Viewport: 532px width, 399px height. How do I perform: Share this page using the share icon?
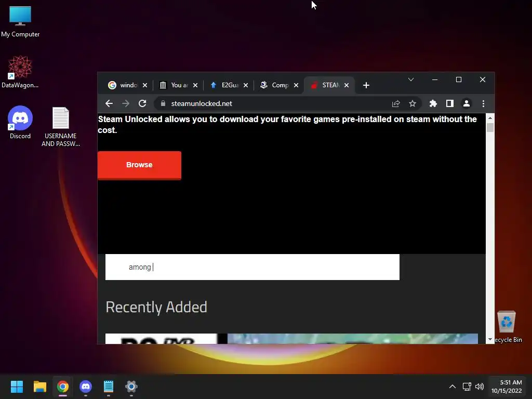[395, 103]
